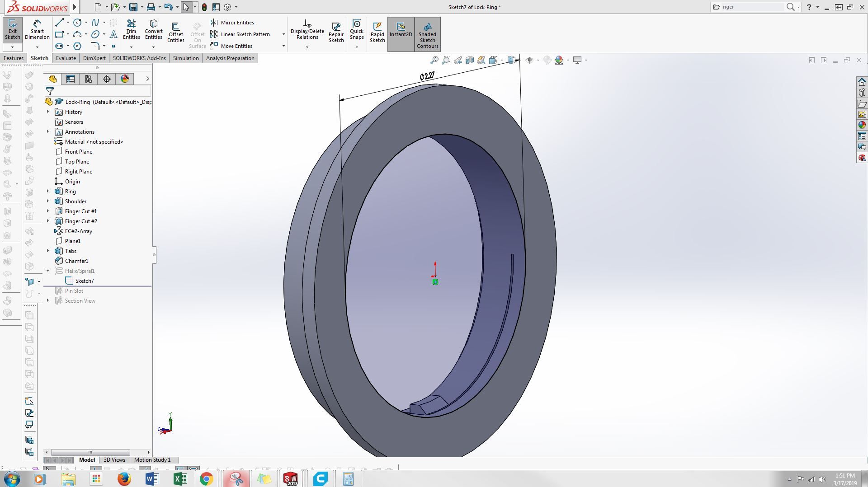Click Mirror Entities in sketch ribbon
The height and width of the screenshot is (487, 868).
(x=232, y=23)
